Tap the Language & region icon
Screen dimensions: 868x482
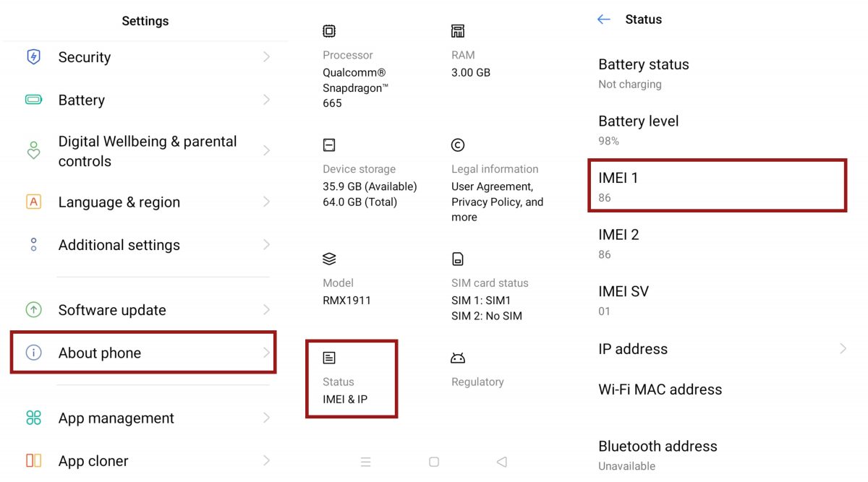coord(33,202)
